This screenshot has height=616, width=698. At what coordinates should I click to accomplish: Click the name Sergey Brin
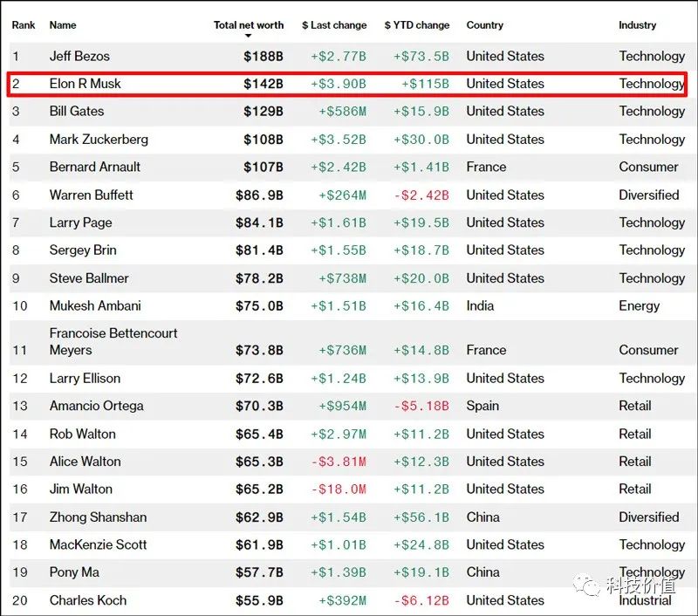(83, 250)
